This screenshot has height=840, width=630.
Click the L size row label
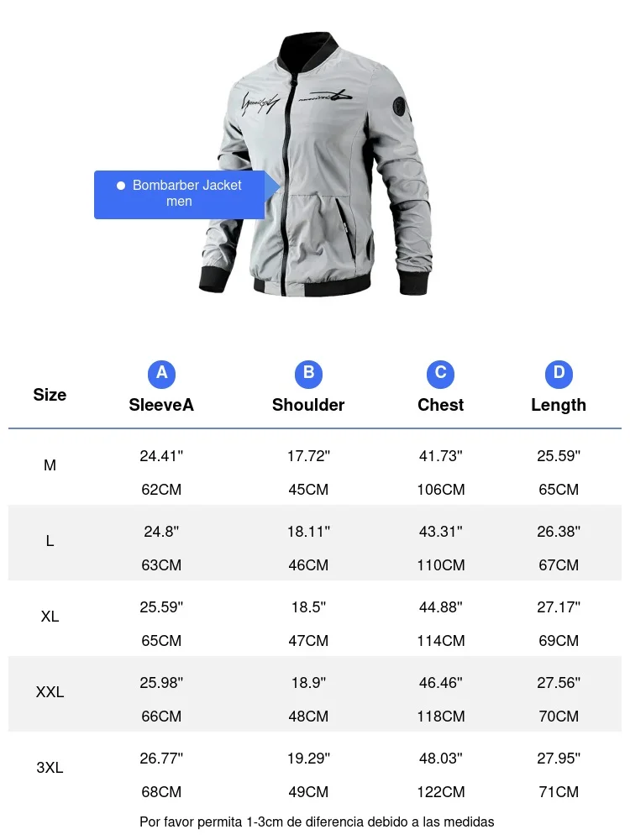pyautogui.click(x=50, y=541)
